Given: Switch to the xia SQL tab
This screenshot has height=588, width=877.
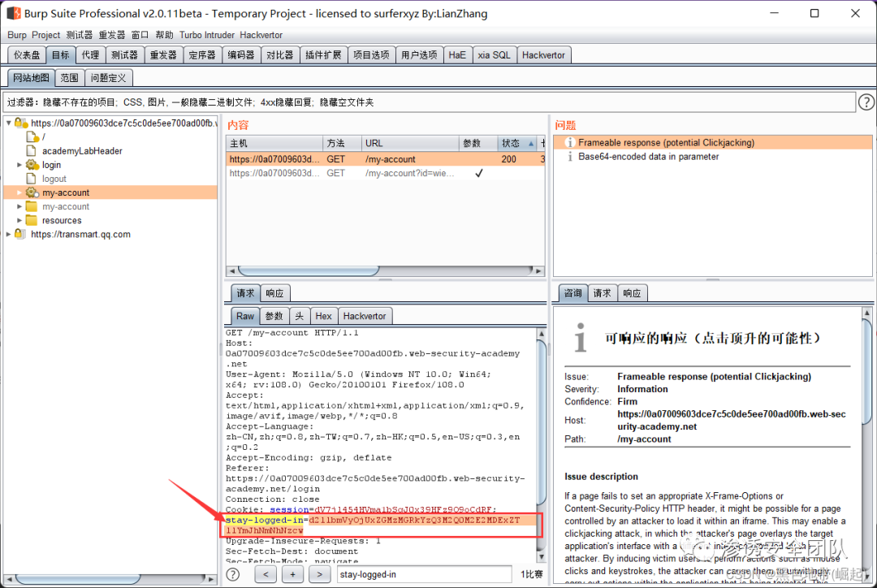Looking at the screenshot, I should [494, 55].
